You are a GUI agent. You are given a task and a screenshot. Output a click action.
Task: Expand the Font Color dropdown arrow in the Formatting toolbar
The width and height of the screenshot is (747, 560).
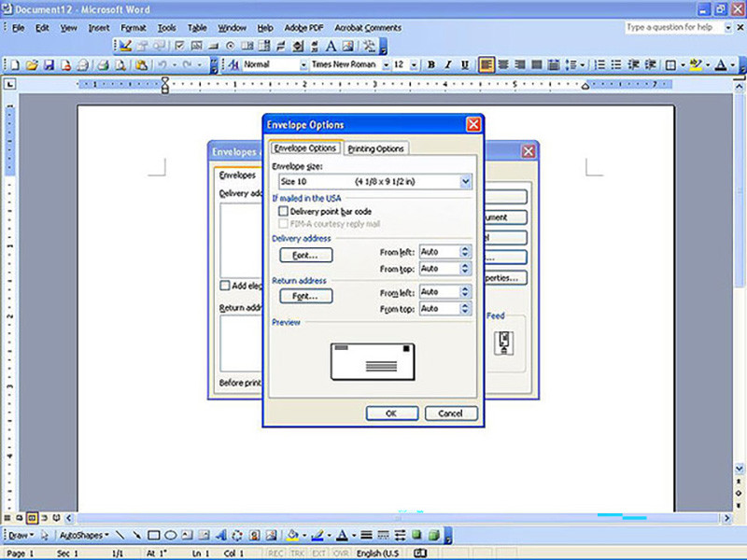733,64
